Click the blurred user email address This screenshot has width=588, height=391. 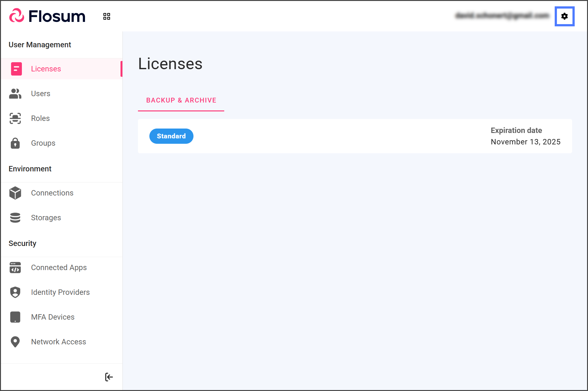(x=502, y=16)
